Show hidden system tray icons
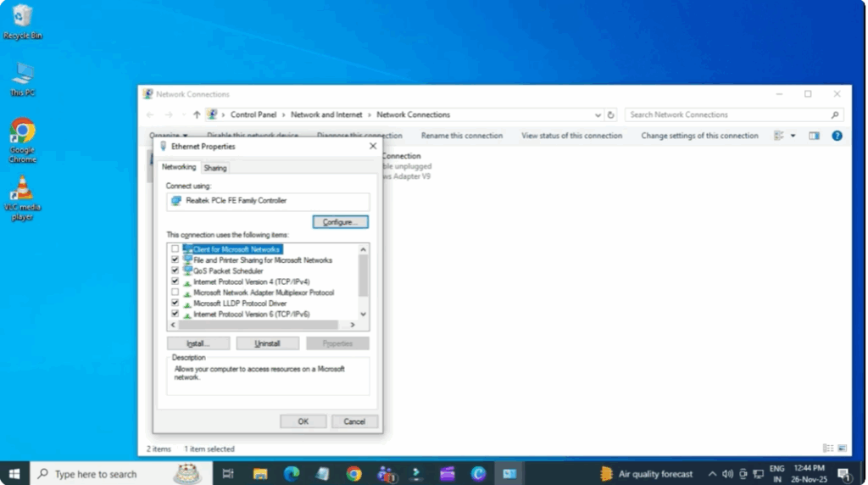 712,474
